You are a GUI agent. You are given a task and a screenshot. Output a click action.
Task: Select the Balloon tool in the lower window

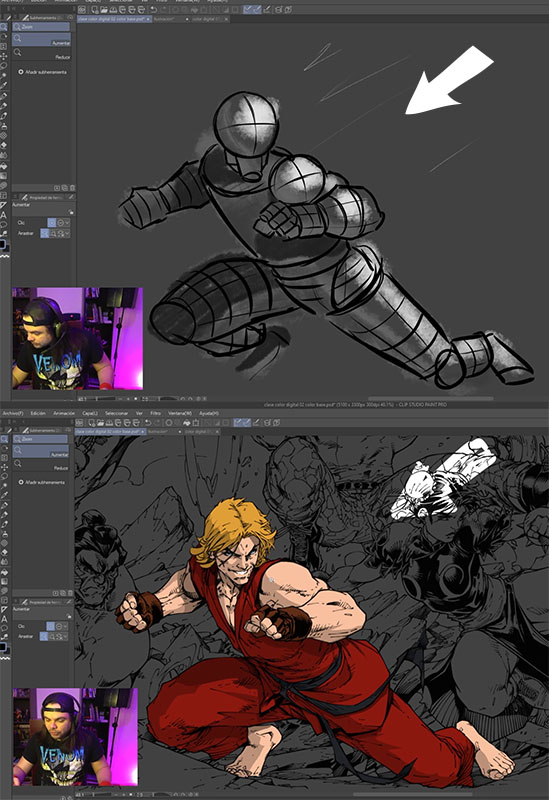[4, 628]
